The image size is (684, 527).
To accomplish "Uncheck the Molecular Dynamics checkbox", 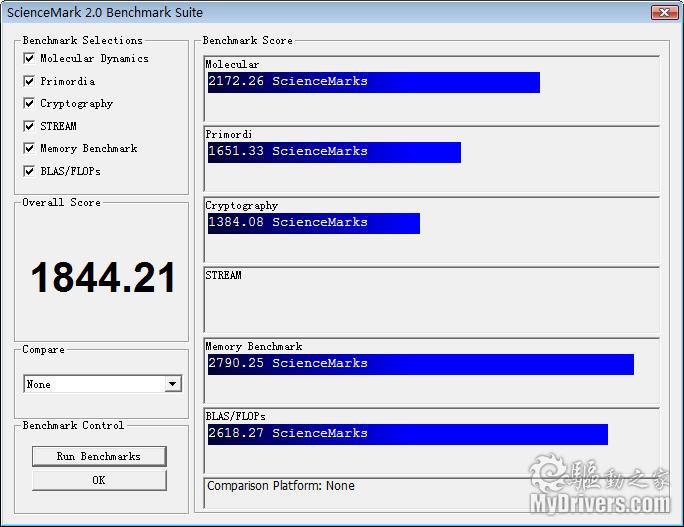I will [x=30, y=59].
